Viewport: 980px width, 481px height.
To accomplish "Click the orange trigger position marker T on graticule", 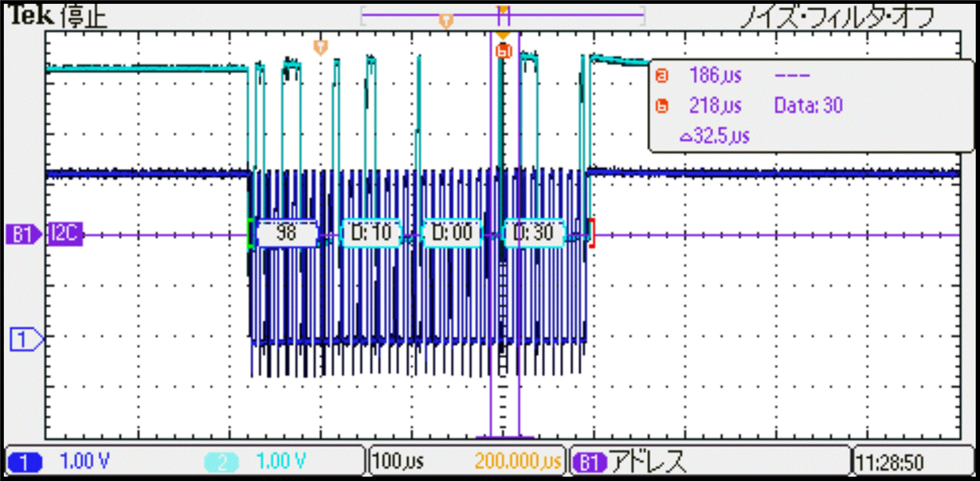I will tap(320, 47).
